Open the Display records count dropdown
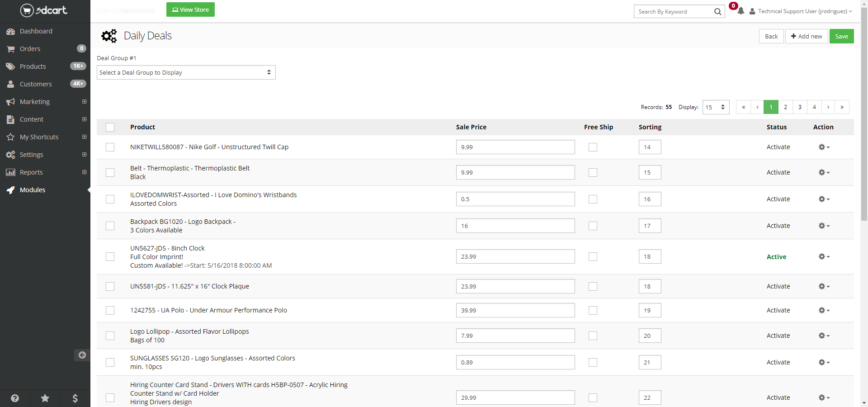Viewport: 868px width, 407px height. [x=716, y=107]
